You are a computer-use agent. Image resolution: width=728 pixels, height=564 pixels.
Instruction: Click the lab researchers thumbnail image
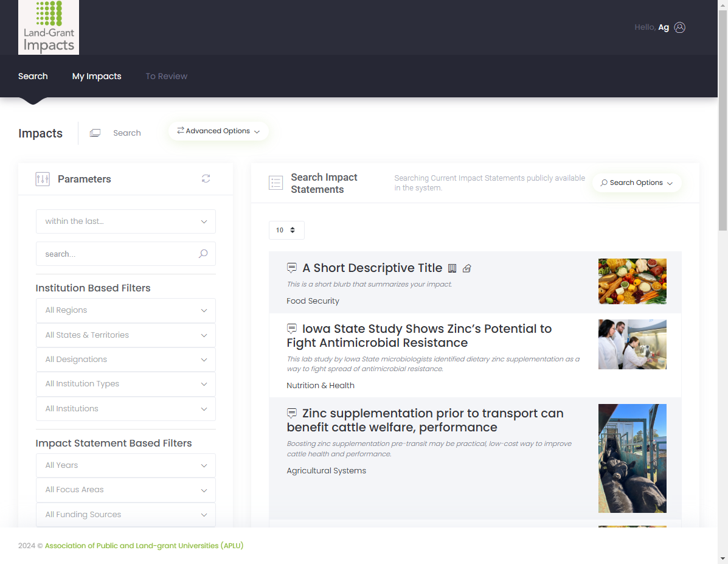coord(633,344)
